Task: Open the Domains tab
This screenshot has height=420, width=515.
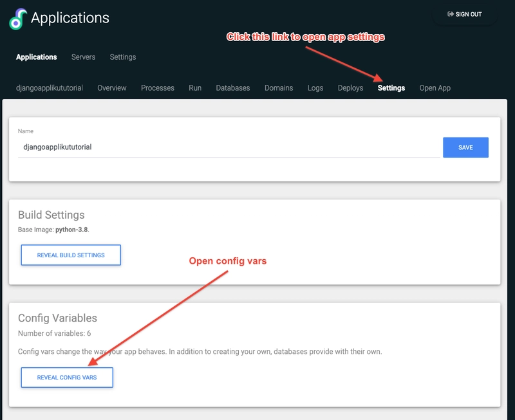Action: click(x=279, y=88)
